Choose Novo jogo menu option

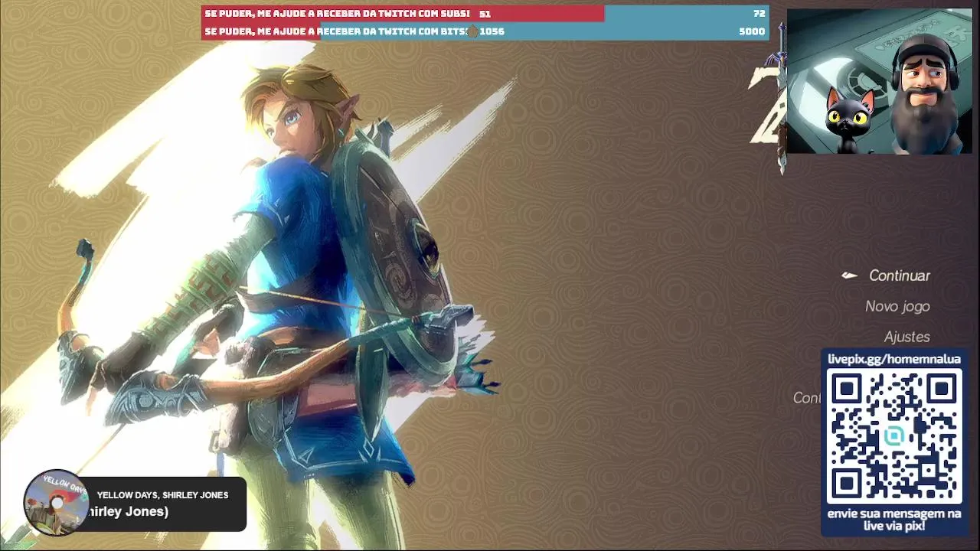tap(897, 306)
